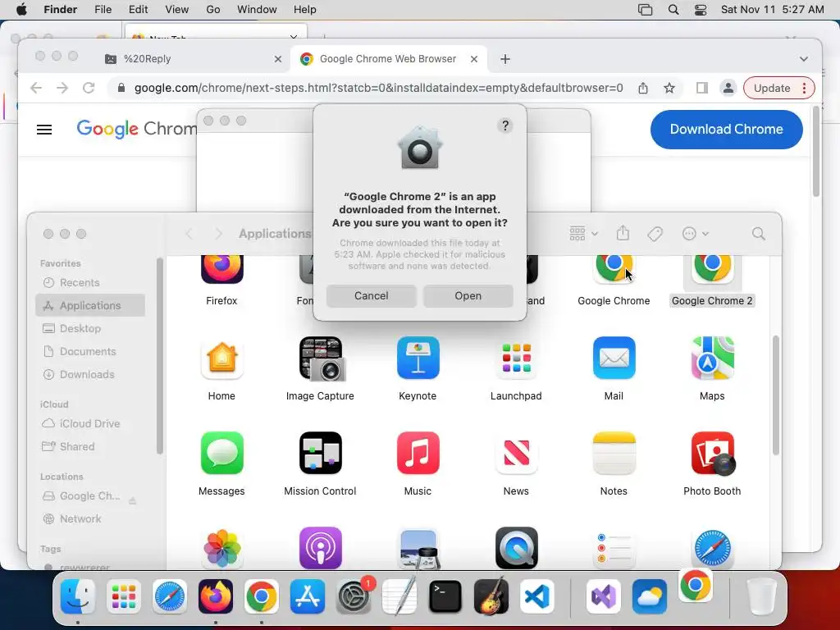Open the Home app in Applications
Screen dimensions: 840x630
coord(221,358)
